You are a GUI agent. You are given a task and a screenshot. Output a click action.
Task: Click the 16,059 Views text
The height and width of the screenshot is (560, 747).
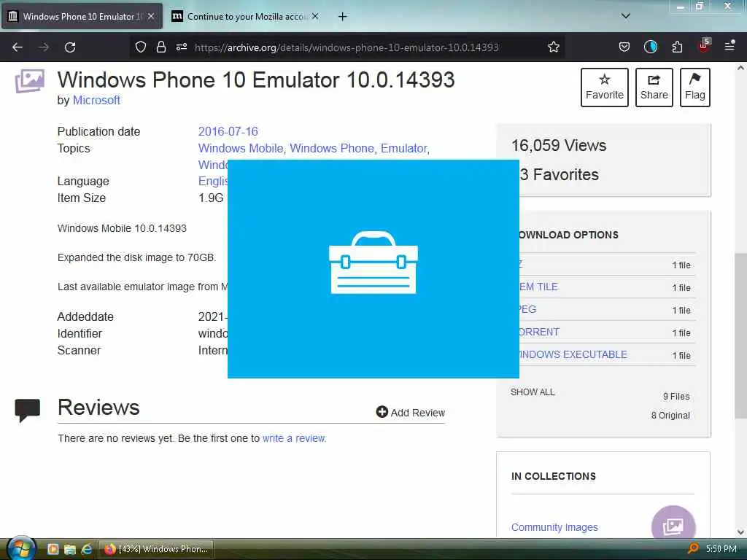559,145
